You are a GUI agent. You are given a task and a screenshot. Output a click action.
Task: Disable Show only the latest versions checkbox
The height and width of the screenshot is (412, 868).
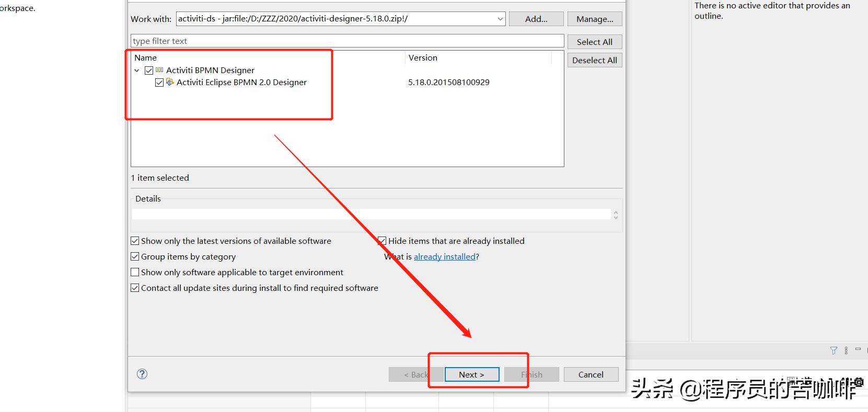click(x=135, y=241)
